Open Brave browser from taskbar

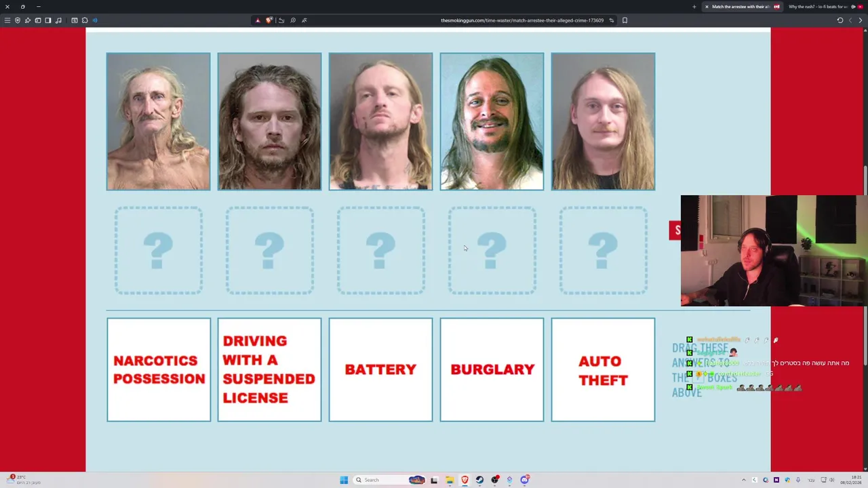(x=465, y=480)
